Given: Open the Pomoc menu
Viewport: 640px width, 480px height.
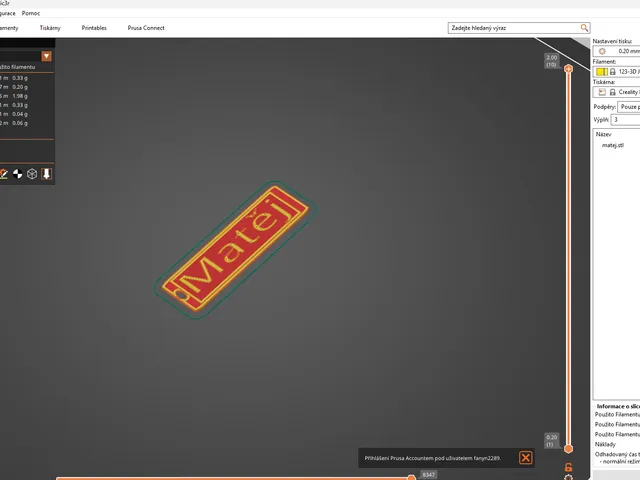Looking at the screenshot, I should (x=31, y=13).
